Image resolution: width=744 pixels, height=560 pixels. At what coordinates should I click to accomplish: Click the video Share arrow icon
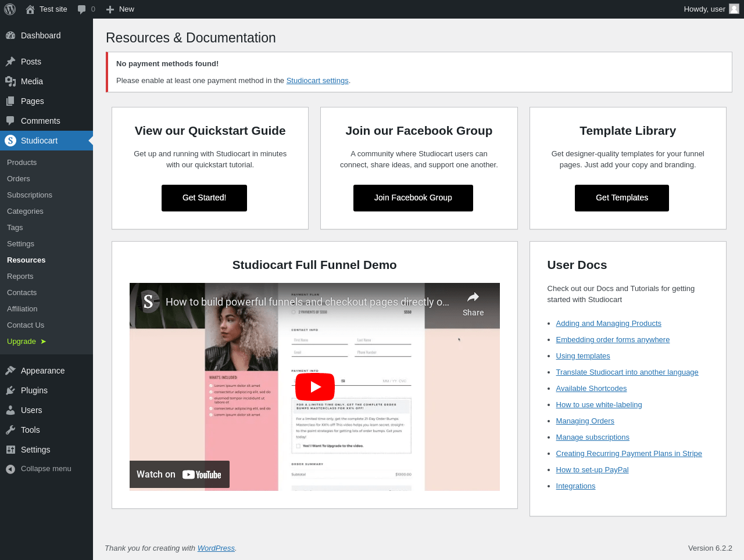(473, 297)
